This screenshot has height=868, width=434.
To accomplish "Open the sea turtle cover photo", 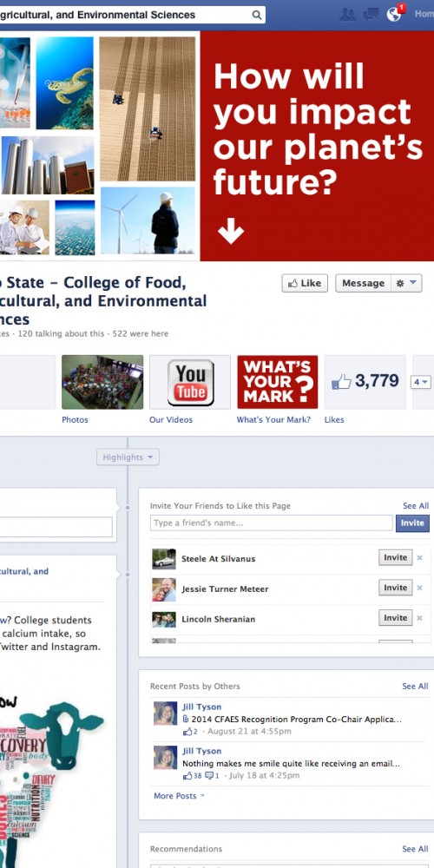I will (65, 83).
